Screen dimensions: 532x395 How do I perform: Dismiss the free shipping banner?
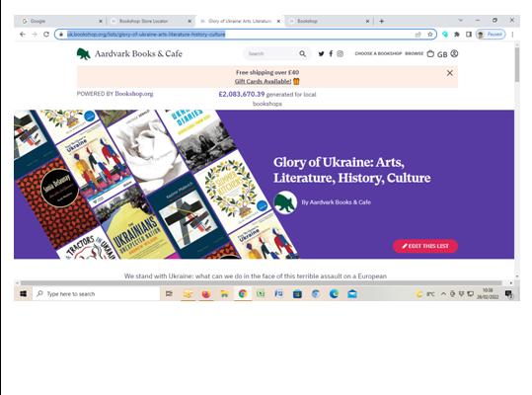click(x=449, y=73)
